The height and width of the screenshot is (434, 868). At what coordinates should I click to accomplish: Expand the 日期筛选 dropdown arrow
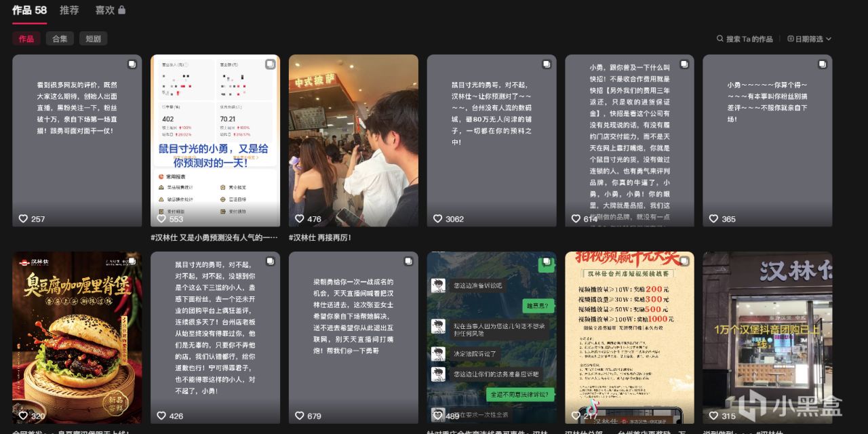(x=829, y=39)
